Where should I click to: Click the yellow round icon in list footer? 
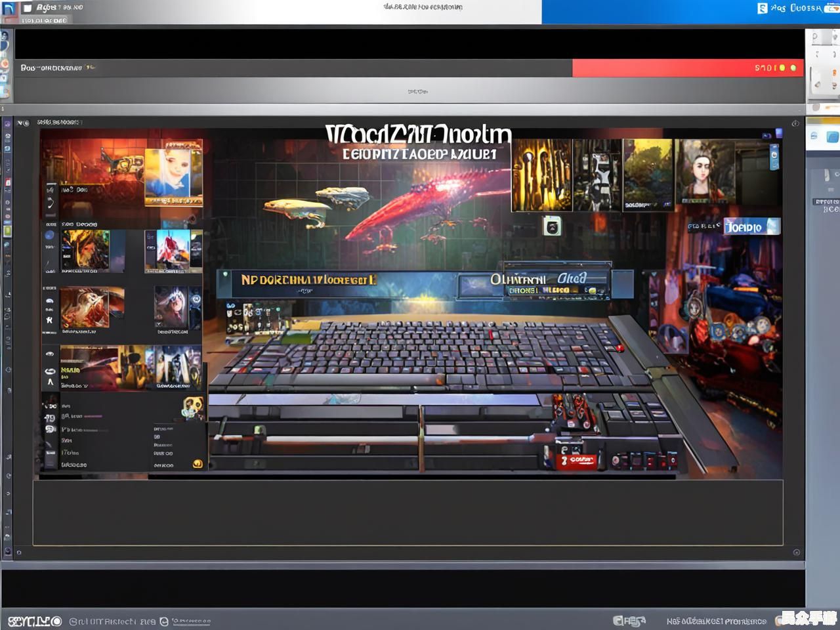click(x=197, y=464)
